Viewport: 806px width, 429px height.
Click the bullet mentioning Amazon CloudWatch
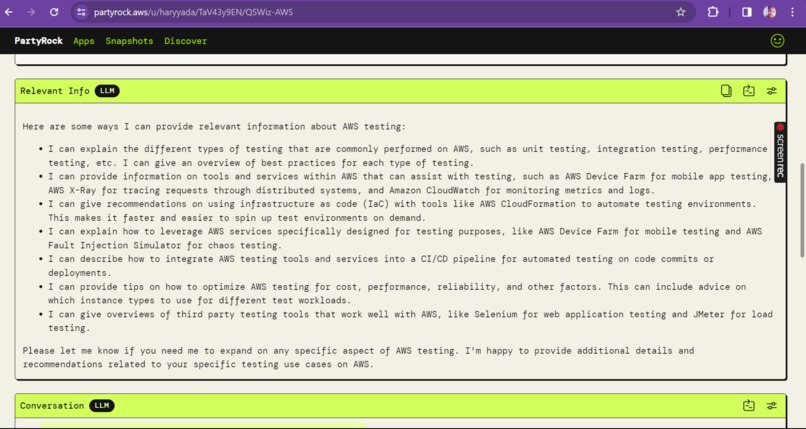pyautogui.click(x=410, y=183)
